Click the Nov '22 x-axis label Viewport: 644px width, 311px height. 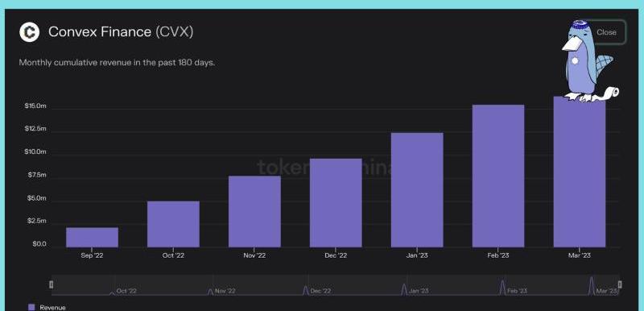pyautogui.click(x=254, y=255)
